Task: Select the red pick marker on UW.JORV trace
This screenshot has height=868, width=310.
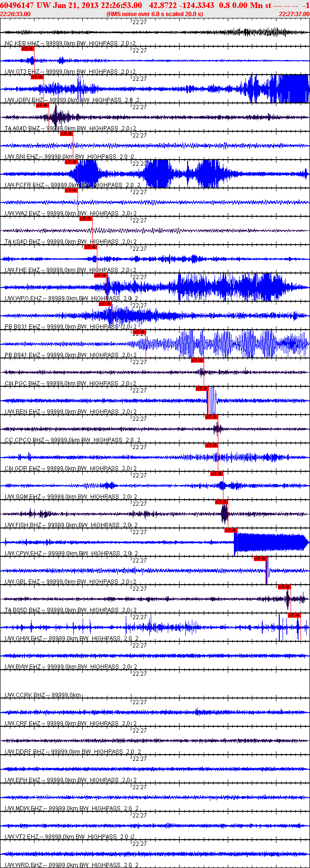Action: point(37,77)
